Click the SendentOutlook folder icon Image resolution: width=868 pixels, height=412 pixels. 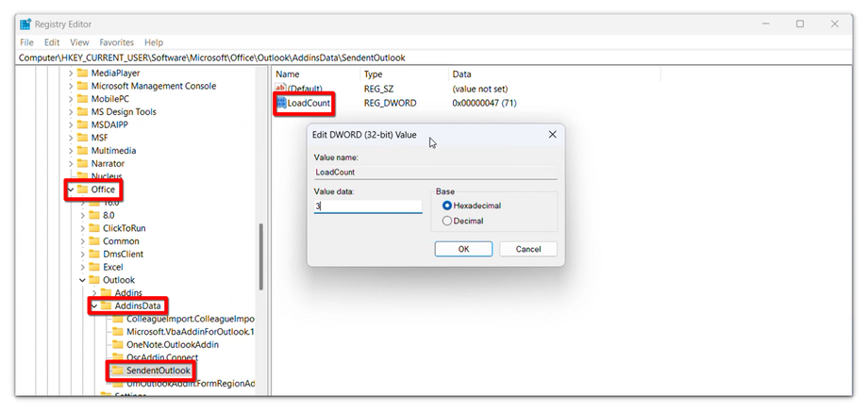tap(117, 371)
